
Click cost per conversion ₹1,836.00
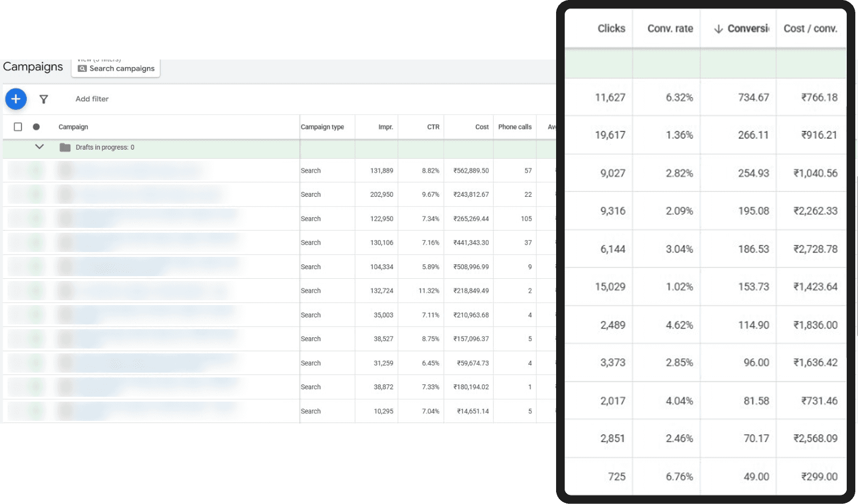[816, 325]
